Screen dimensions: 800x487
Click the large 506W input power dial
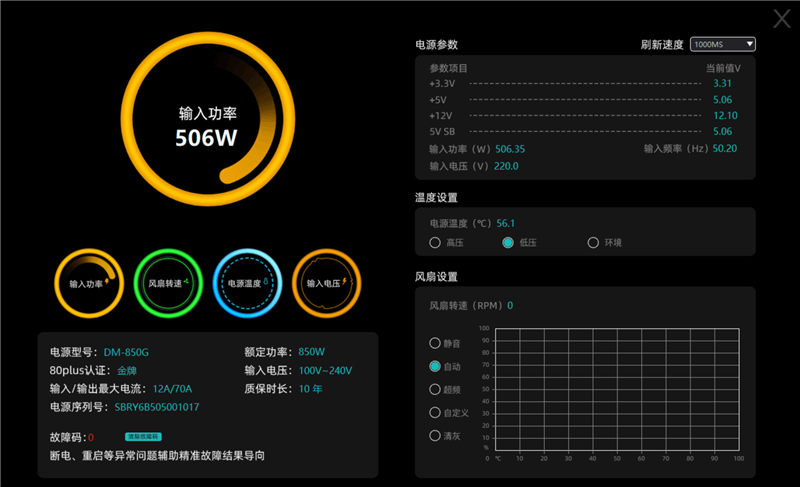click(208, 119)
